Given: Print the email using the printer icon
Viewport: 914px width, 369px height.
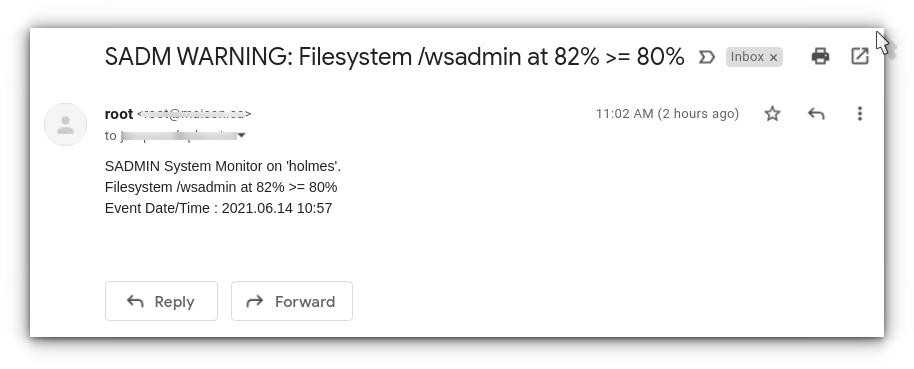Looking at the screenshot, I should pos(820,57).
